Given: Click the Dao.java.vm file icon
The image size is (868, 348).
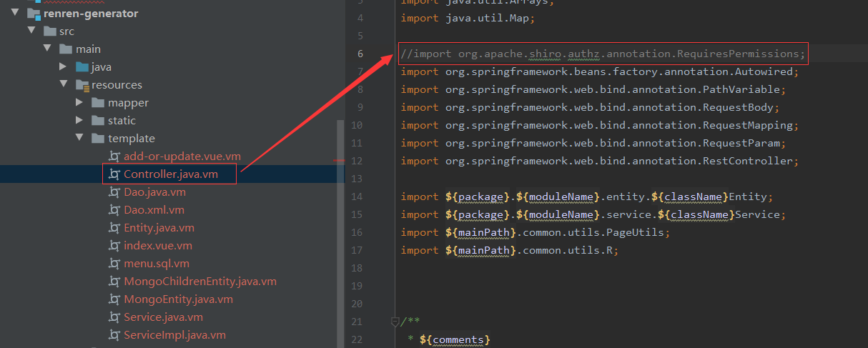Looking at the screenshot, I should [x=114, y=192].
